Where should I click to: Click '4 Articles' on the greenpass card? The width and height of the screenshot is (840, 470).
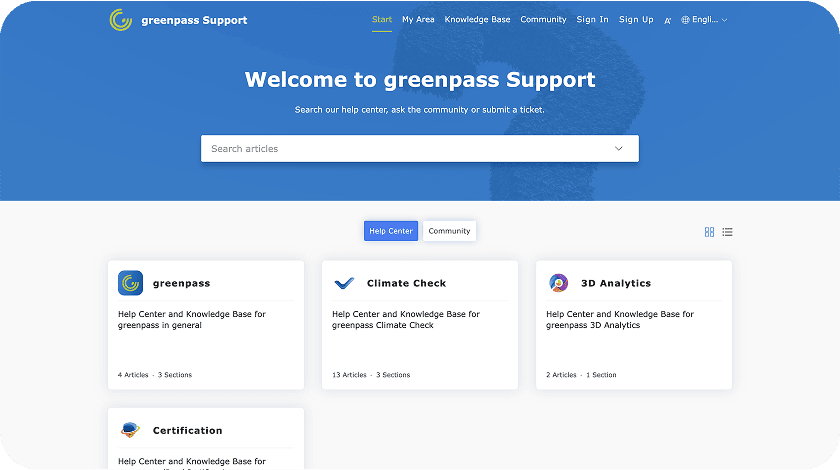click(133, 375)
